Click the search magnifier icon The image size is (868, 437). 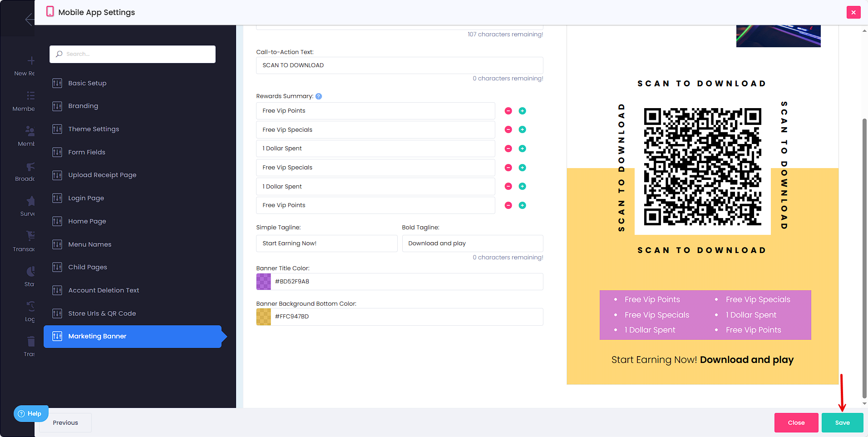(59, 54)
